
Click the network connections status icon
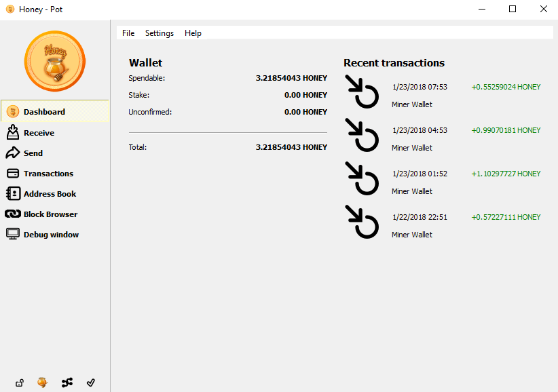[67, 383]
